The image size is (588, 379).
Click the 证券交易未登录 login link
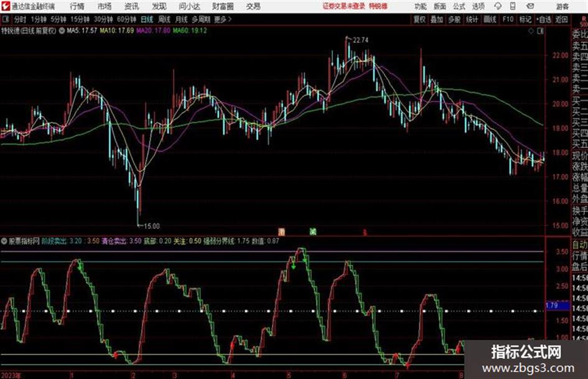343,6
